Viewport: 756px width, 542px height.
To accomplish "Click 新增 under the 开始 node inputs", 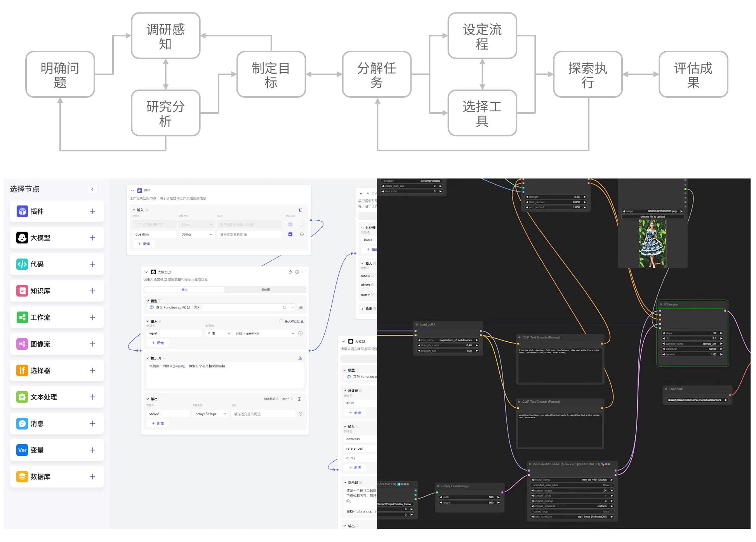I will [x=144, y=244].
